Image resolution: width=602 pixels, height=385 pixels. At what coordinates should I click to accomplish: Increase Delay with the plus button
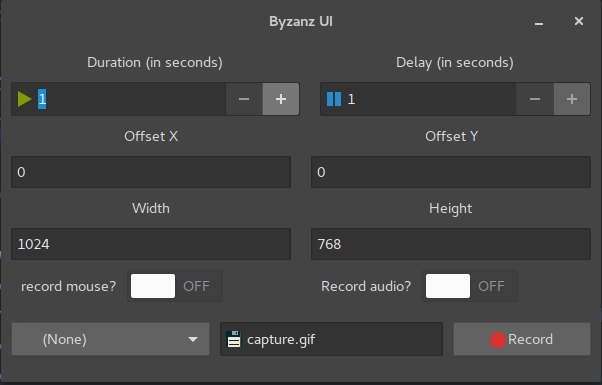tap(572, 99)
